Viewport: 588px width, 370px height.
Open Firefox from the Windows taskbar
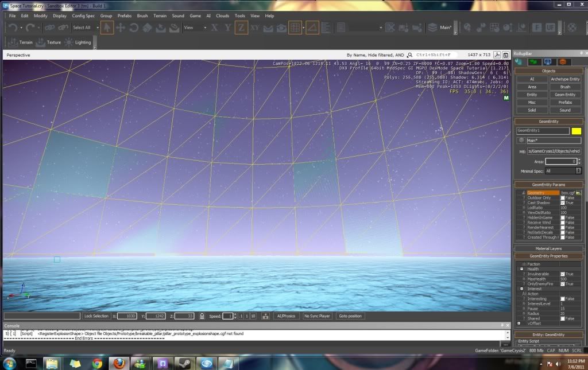click(119, 363)
